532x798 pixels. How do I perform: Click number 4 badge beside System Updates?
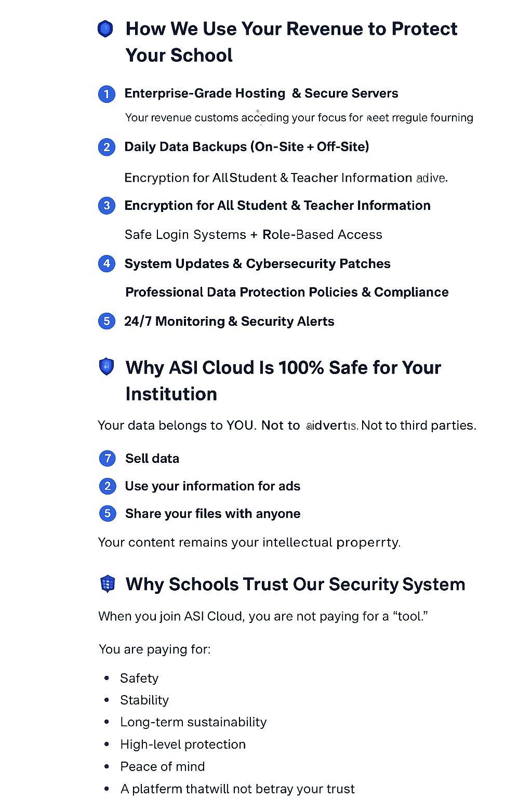[x=107, y=264]
